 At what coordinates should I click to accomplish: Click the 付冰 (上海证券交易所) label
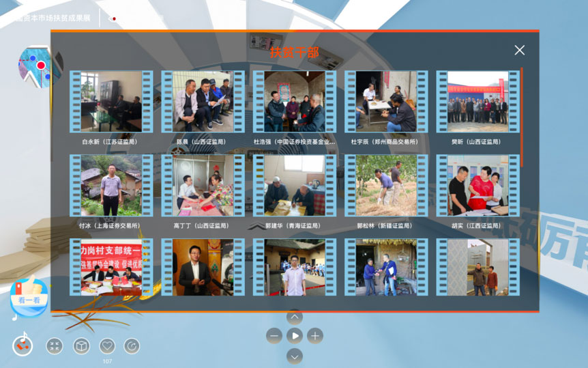(110, 225)
